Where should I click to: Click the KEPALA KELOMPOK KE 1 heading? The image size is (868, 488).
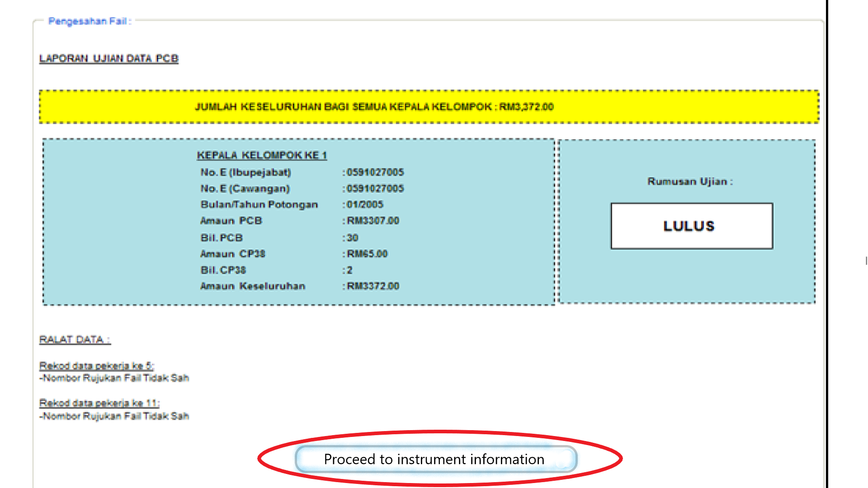pos(262,155)
